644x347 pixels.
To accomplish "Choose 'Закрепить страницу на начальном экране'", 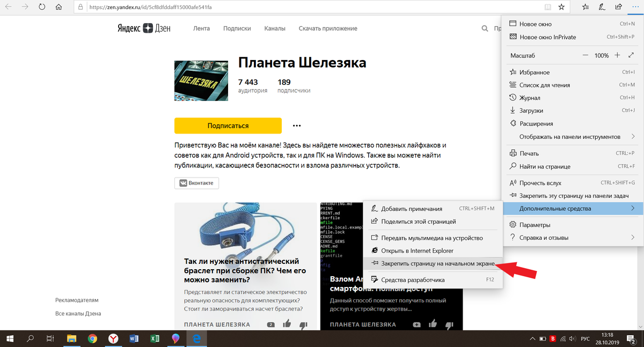I will [x=433, y=263].
